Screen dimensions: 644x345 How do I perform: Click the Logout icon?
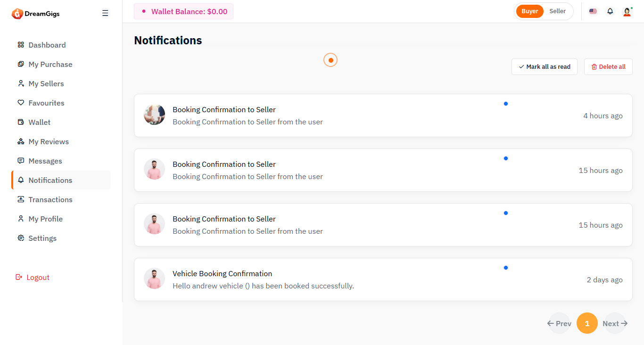coord(19,277)
